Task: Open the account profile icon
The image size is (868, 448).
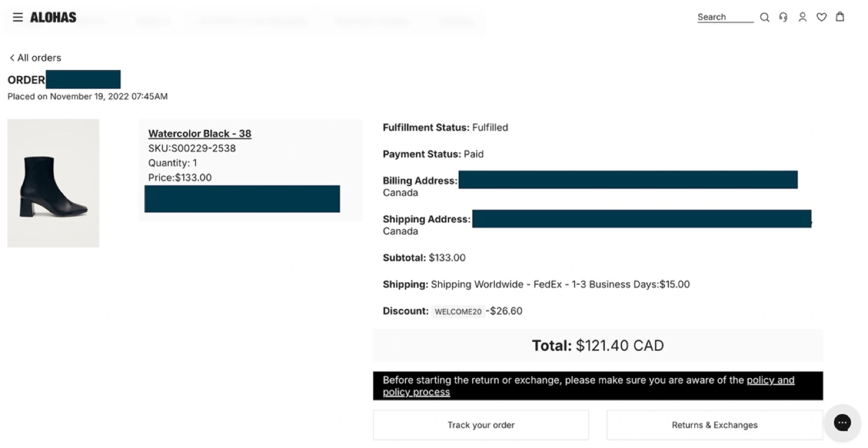Action: 802,17
